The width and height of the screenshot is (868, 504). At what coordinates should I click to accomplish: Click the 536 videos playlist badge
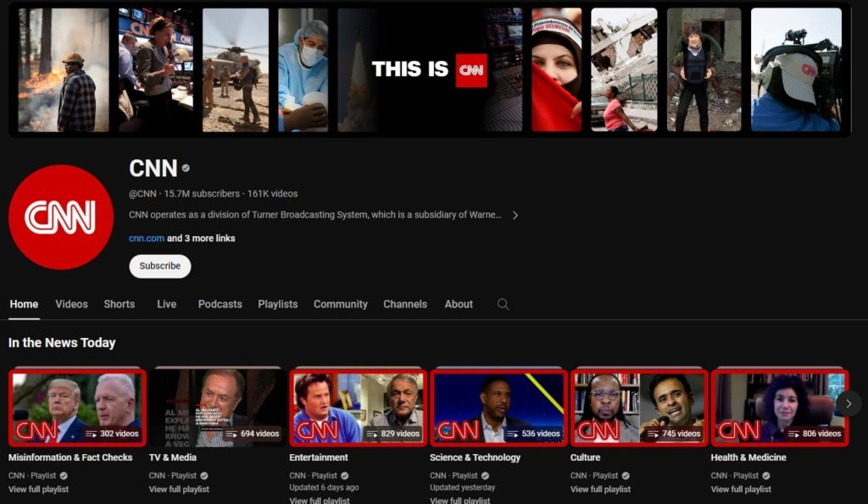click(x=534, y=434)
